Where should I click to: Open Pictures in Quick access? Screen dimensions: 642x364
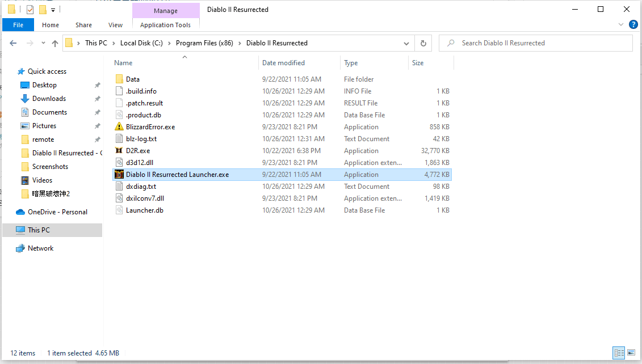click(44, 125)
